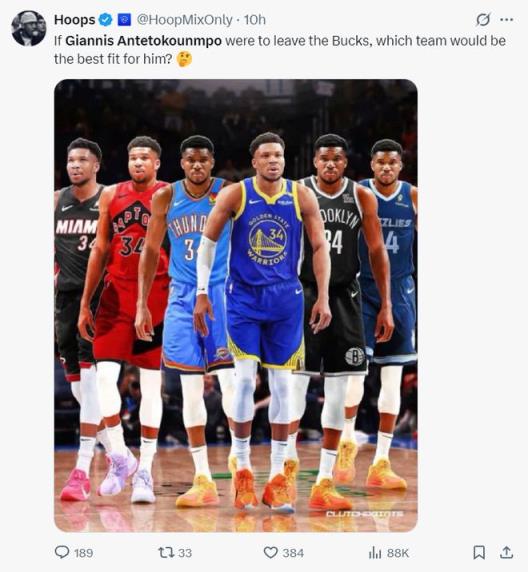Visit the @HoopMixOnly handle link

185,20
